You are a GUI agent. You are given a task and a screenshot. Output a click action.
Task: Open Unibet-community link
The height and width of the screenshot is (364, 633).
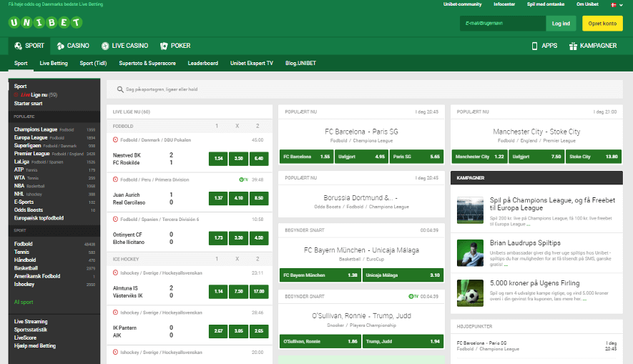click(462, 4)
